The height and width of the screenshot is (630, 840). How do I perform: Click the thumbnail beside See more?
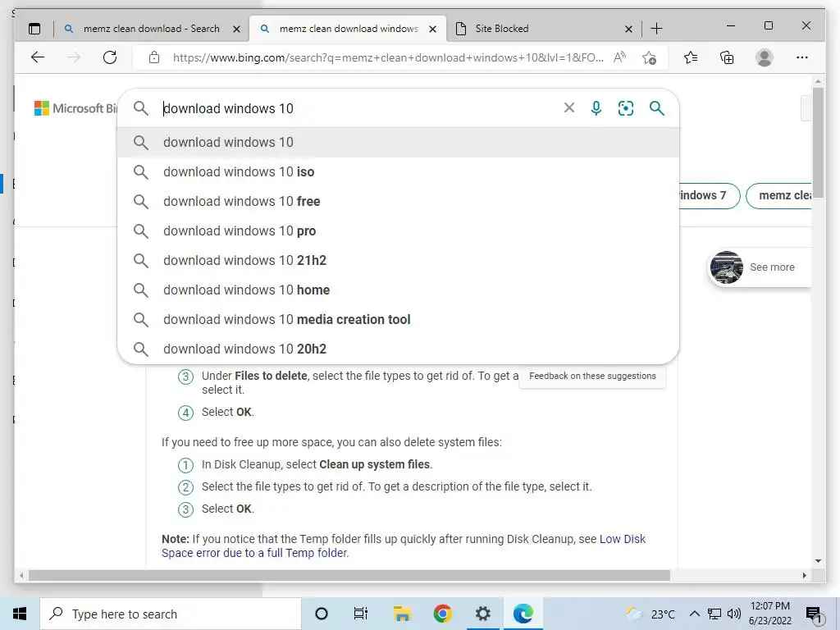click(727, 267)
